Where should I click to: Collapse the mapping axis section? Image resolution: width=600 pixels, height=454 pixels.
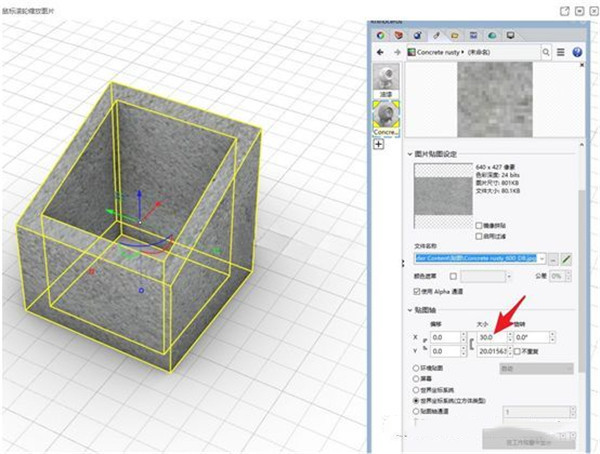410,310
